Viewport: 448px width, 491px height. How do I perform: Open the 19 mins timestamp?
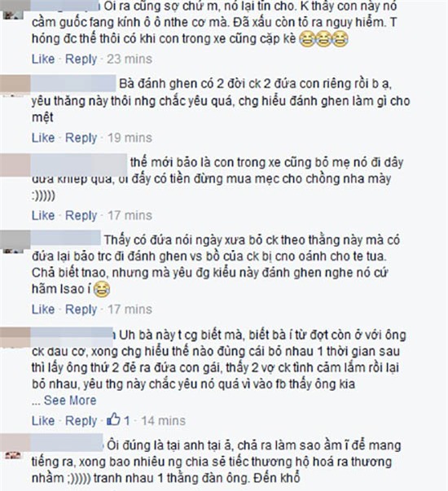[130, 138]
